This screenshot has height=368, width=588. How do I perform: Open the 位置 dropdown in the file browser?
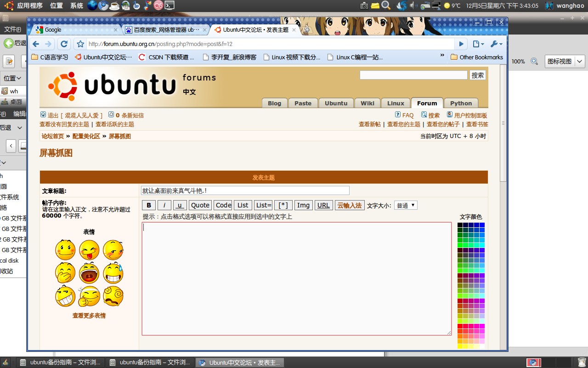[12, 78]
